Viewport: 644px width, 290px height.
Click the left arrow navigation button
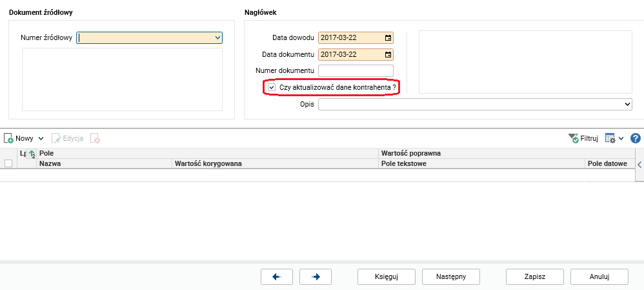pos(277,276)
